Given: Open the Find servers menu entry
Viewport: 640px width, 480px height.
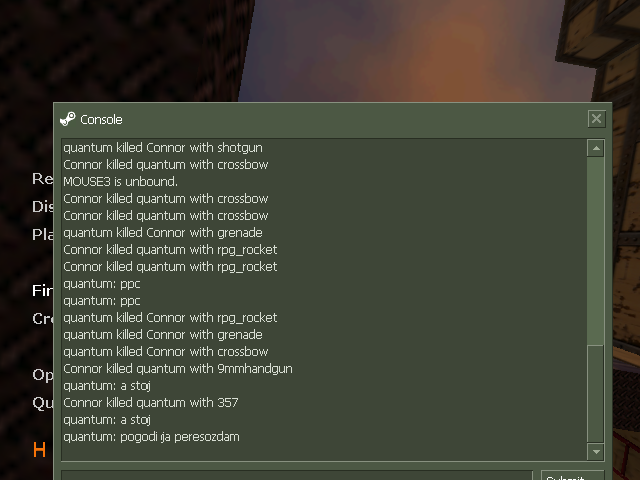Looking at the screenshot, I should pyautogui.click(x=42, y=291).
